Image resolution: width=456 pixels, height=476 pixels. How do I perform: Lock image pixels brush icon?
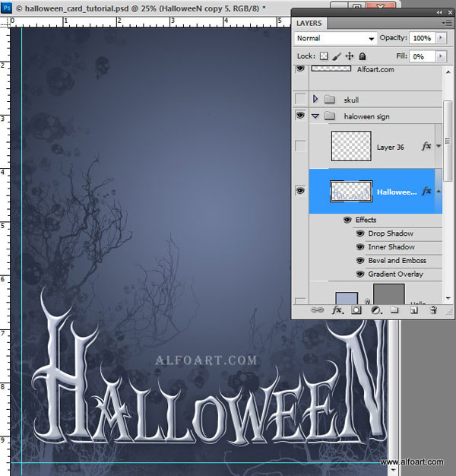tap(337, 56)
